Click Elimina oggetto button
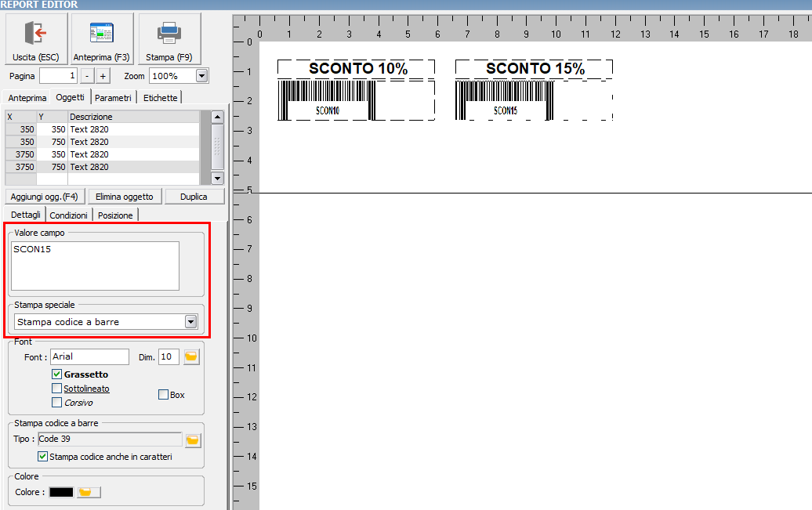The height and width of the screenshot is (510, 812). coord(125,197)
